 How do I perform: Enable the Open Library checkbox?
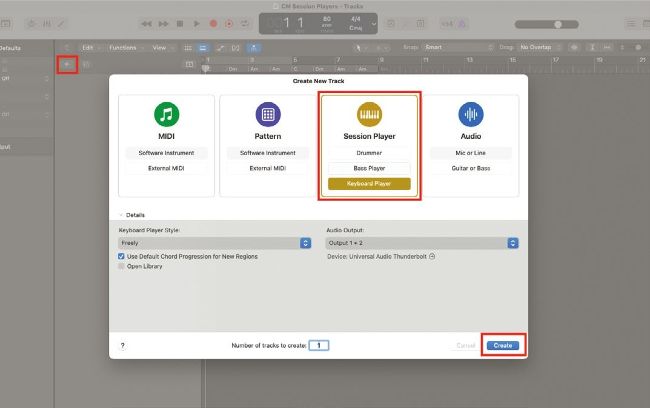pos(122,267)
